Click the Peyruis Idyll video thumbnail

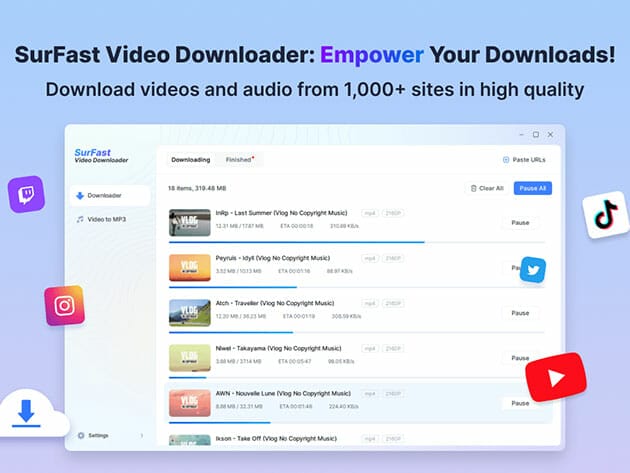click(189, 267)
